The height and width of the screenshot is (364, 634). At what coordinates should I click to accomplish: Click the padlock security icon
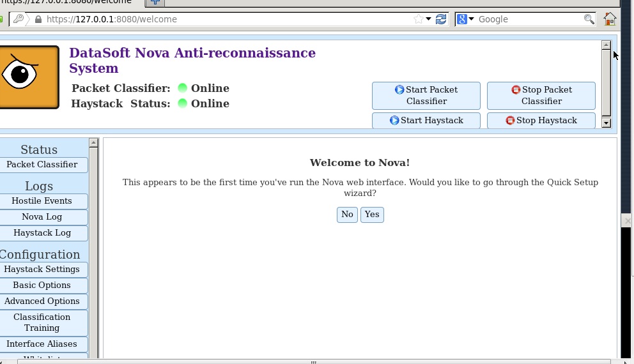tap(38, 19)
